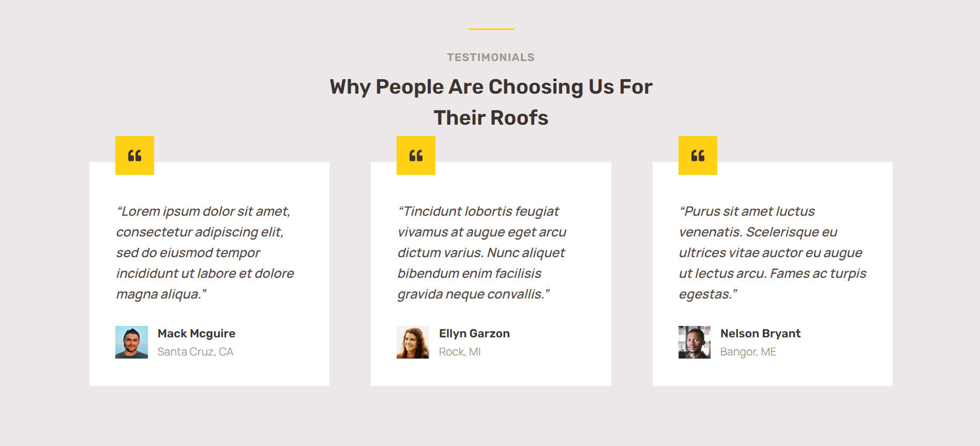Click the name Ellyn Garzon
980x446 pixels.
(474, 334)
